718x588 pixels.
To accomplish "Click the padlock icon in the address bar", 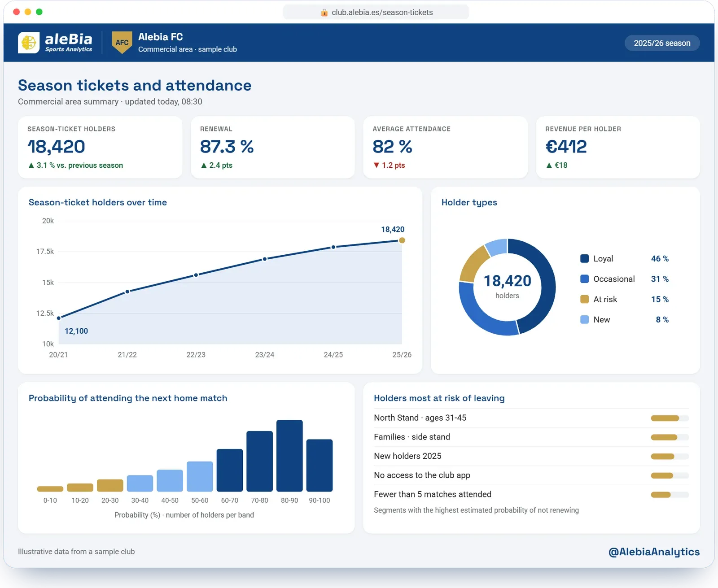I will pyautogui.click(x=324, y=13).
